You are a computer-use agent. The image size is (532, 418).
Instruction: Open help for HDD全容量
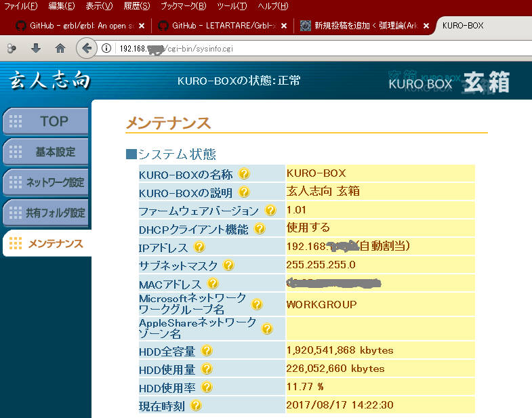pos(207,351)
